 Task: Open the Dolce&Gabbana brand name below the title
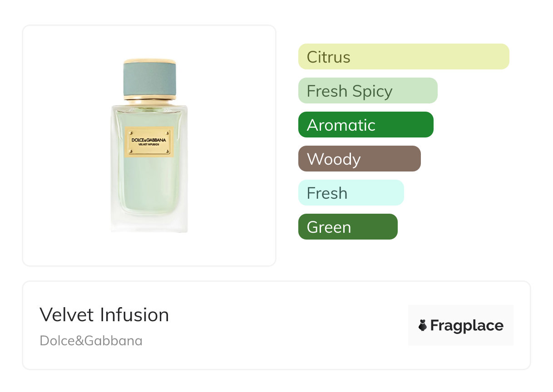click(x=91, y=341)
